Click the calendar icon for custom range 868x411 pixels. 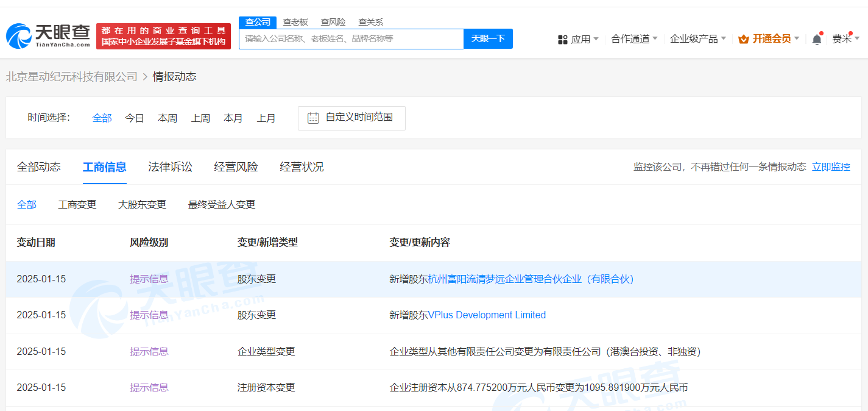313,118
